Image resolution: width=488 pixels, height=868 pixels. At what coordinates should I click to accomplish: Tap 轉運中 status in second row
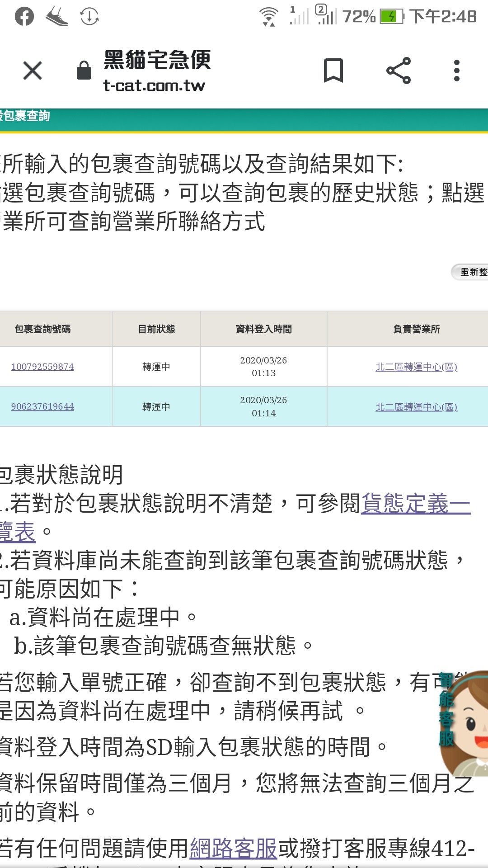click(x=156, y=407)
